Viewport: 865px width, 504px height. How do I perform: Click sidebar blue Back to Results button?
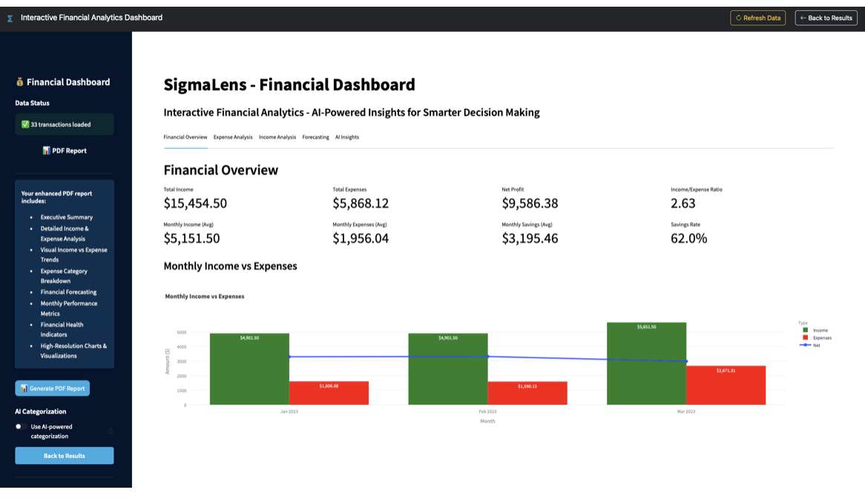(65, 456)
